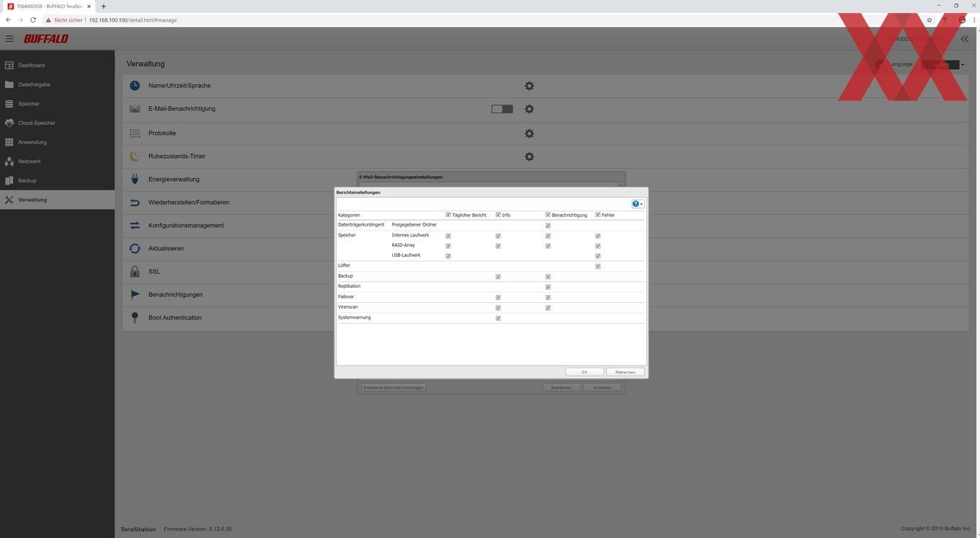This screenshot has height=538, width=980.
Task: Uncheck Täglicher Bericht for Internes Laufwerk
Action: click(x=448, y=236)
